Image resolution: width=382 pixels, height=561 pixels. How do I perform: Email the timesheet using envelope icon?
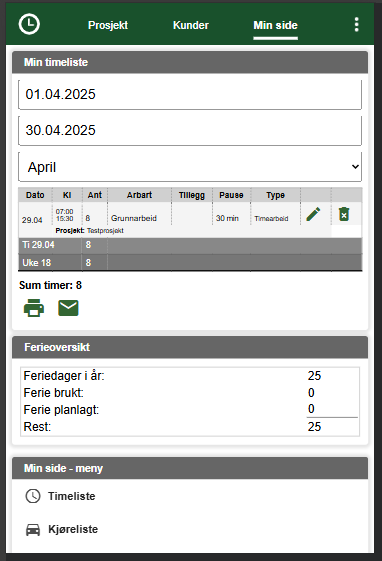point(68,308)
